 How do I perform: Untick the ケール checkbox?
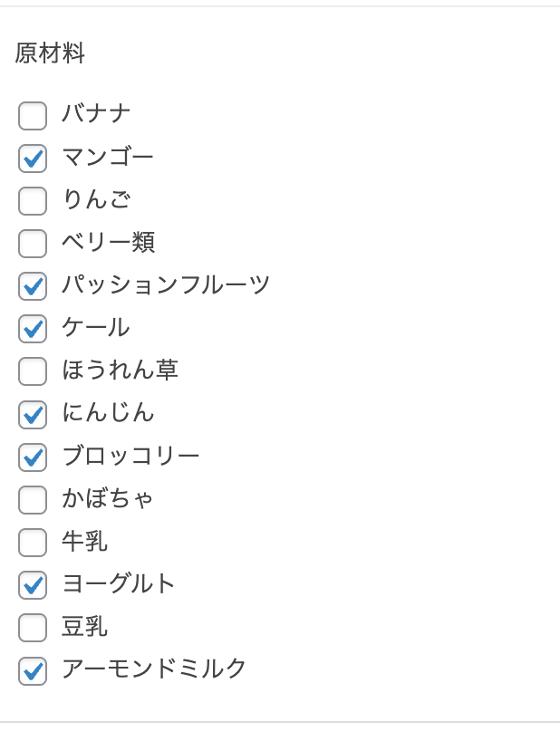click(x=33, y=329)
